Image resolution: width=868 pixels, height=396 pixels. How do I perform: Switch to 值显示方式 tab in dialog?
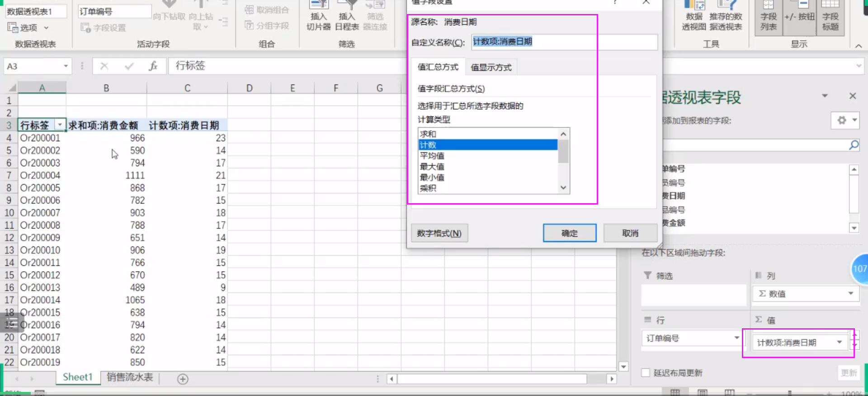[491, 67]
